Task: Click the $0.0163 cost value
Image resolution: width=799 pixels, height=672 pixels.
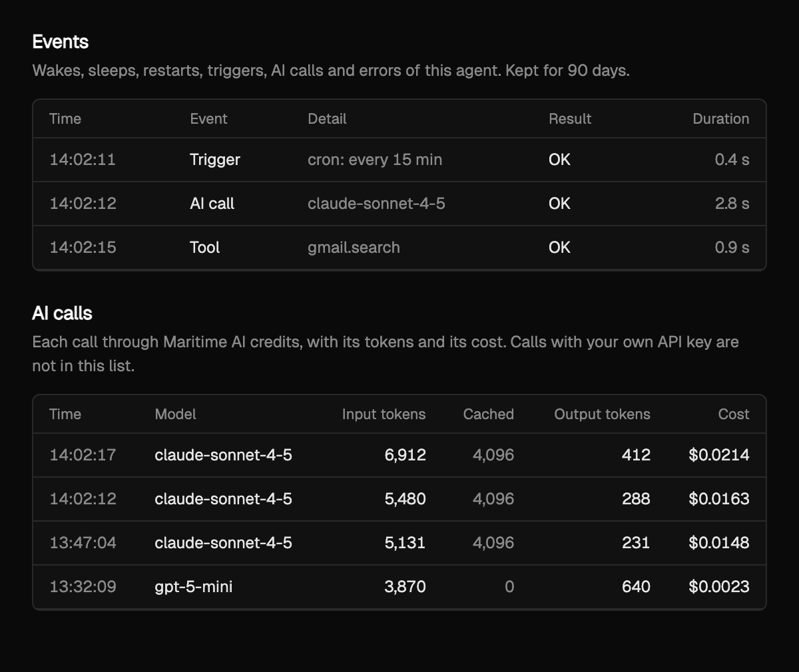Action: (719, 499)
